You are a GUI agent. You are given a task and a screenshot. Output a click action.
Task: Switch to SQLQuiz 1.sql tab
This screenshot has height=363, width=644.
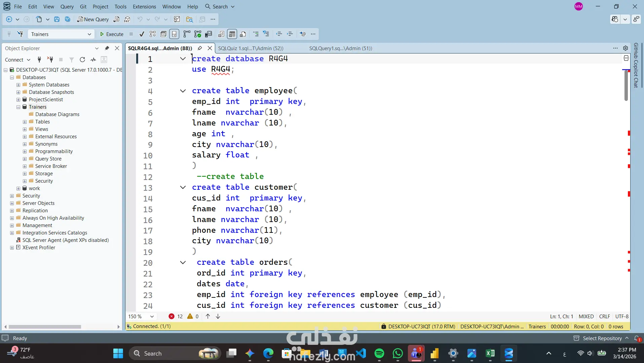pos(251,48)
